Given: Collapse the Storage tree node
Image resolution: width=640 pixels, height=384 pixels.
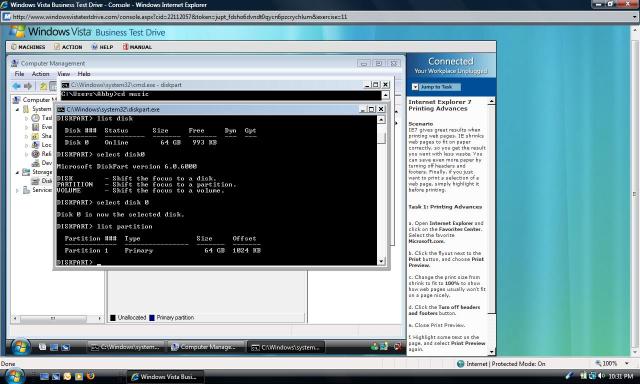Looking at the screenshot, I should [18, 173].
